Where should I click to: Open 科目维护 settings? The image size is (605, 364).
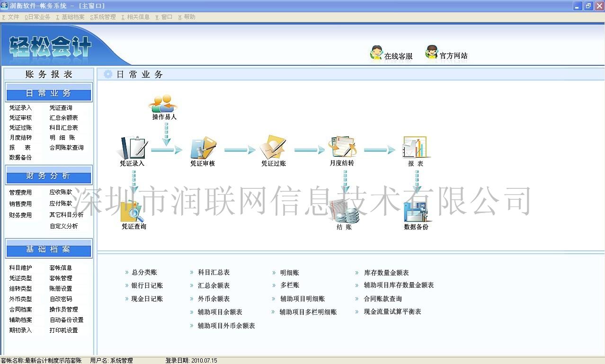point(20,268)
